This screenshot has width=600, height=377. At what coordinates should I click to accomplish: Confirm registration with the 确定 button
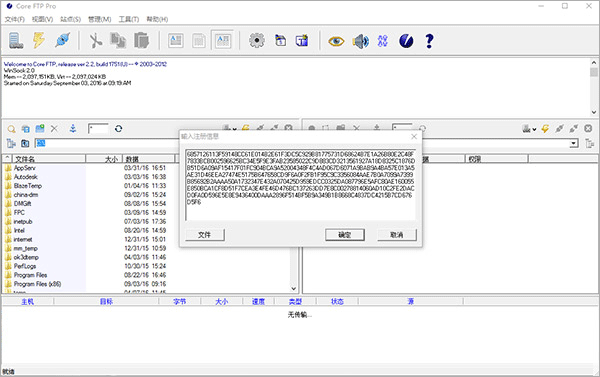point(345,235)
